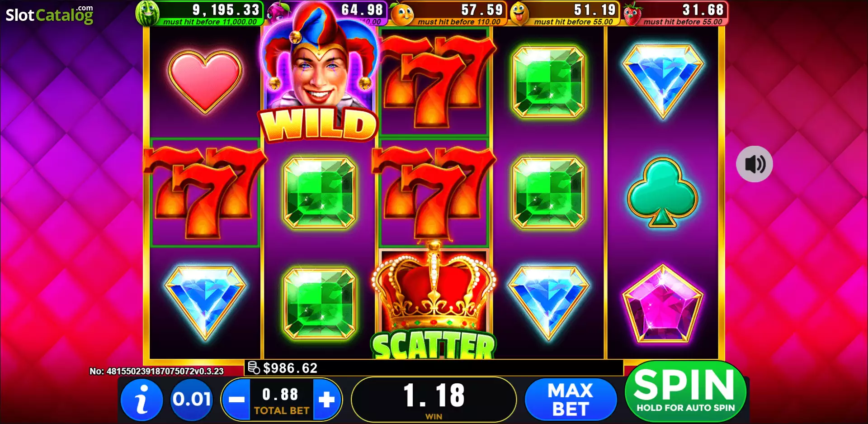The height and width of the screenshot is (424, 868).
Task: Click the MAX BET button
Action: point(571,400)
